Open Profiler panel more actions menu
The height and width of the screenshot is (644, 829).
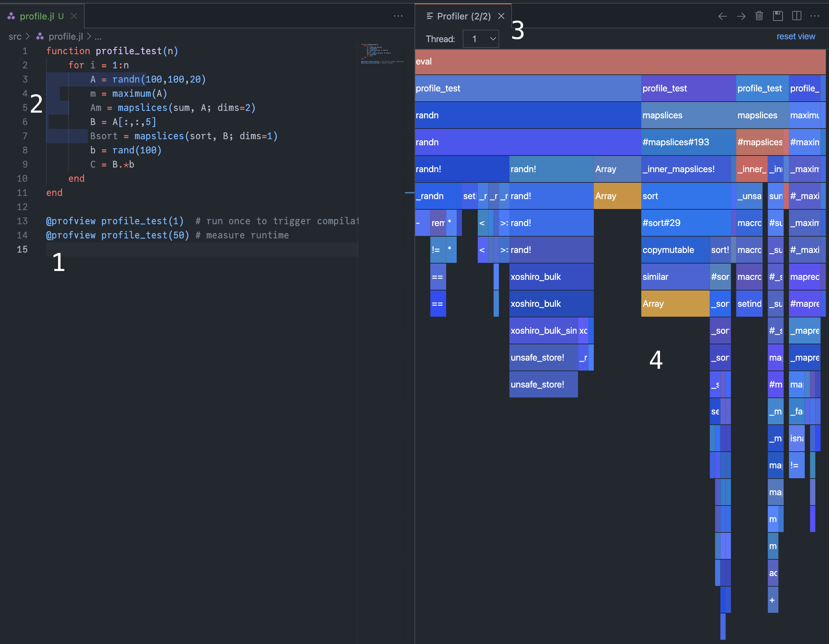(814, 16)
